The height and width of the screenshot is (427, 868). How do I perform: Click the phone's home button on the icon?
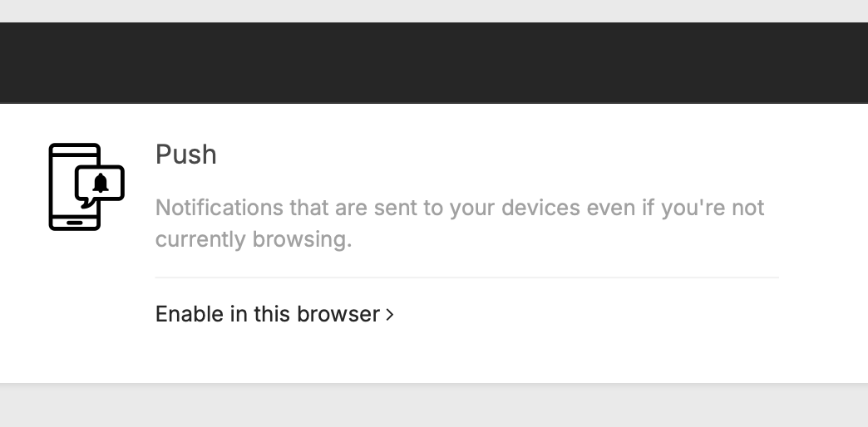click(x=75, y=222)
